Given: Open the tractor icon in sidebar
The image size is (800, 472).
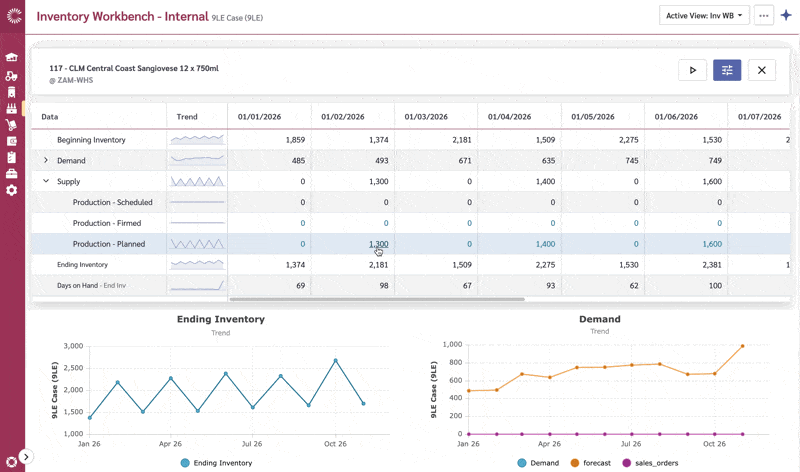Looking at the screenshot, I should point(12,75).
